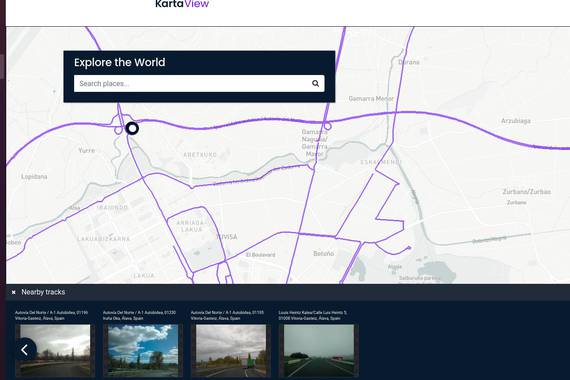Click the previous tracks arrow button
The width and height of the screenshot is (570, 380).
click(25, 350)
